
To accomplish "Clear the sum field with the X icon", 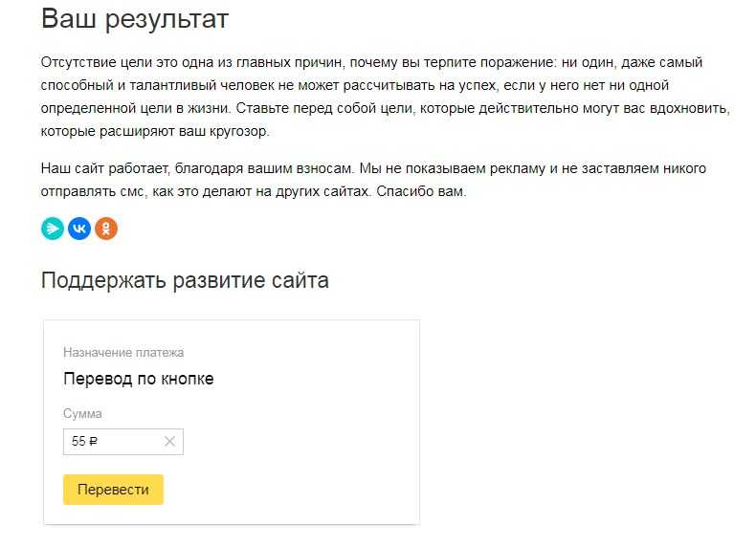I will [x=169, y=442].
